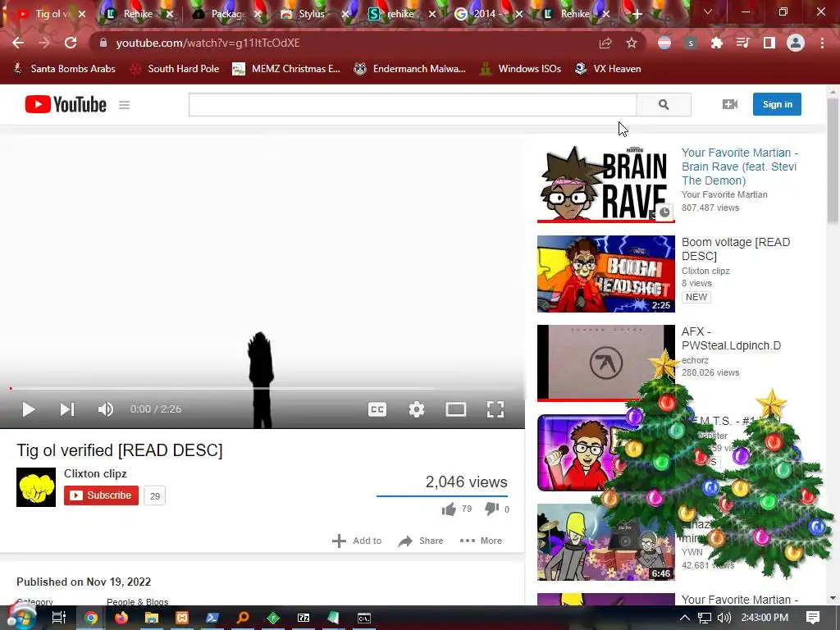Image resolution: width=840 pixels, height=630 pixels.
Task: Open the YouTube guide hamburger menu
Action: (125, 105)
